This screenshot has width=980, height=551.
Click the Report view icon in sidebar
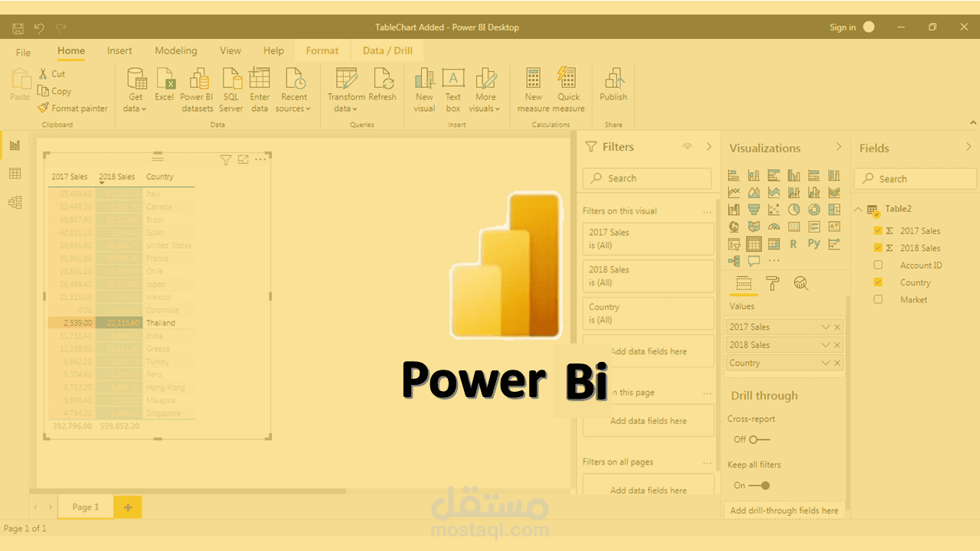coord(15,145)
